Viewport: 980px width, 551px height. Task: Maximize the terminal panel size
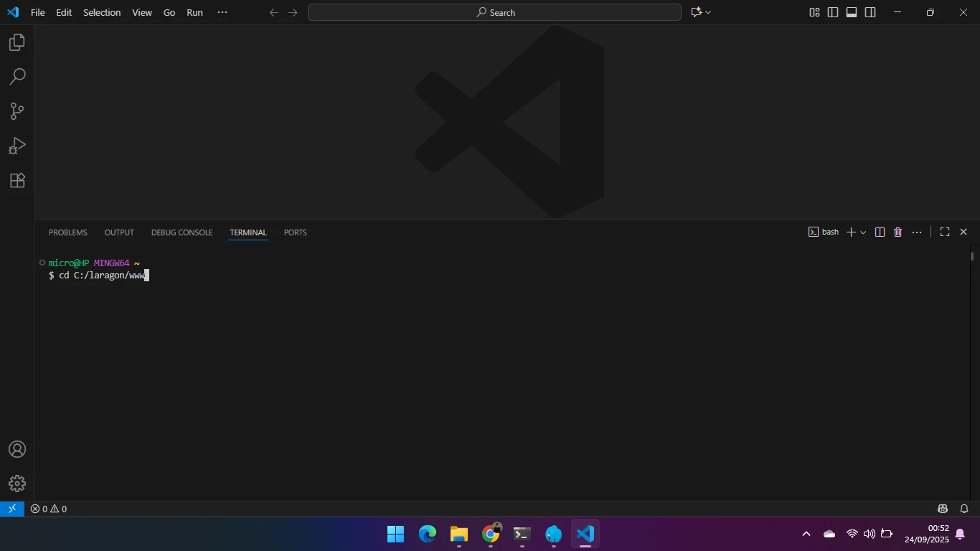tap(945, 232)
